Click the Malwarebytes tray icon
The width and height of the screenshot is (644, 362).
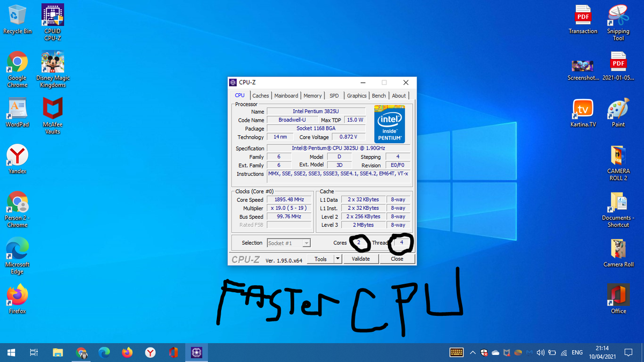[x=529, y=352]
